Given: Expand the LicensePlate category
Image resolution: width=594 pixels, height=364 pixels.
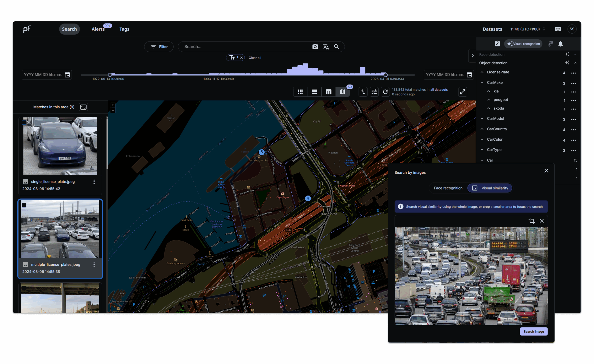Looking at the screenshot, I should [482, 72].
